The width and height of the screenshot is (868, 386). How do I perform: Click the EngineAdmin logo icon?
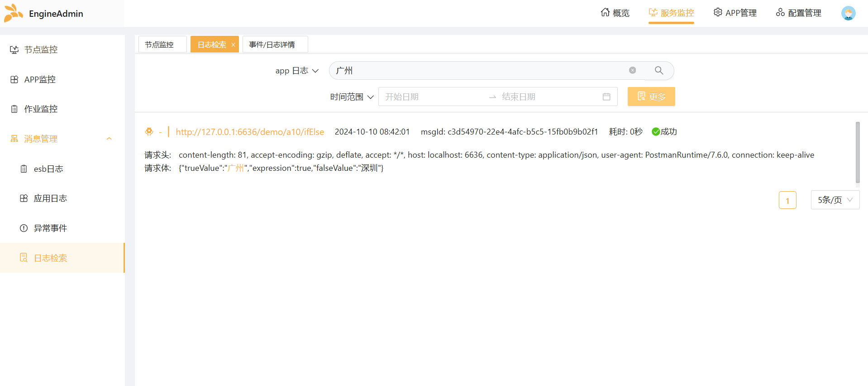pyautogui.click(x=14, y=13)
